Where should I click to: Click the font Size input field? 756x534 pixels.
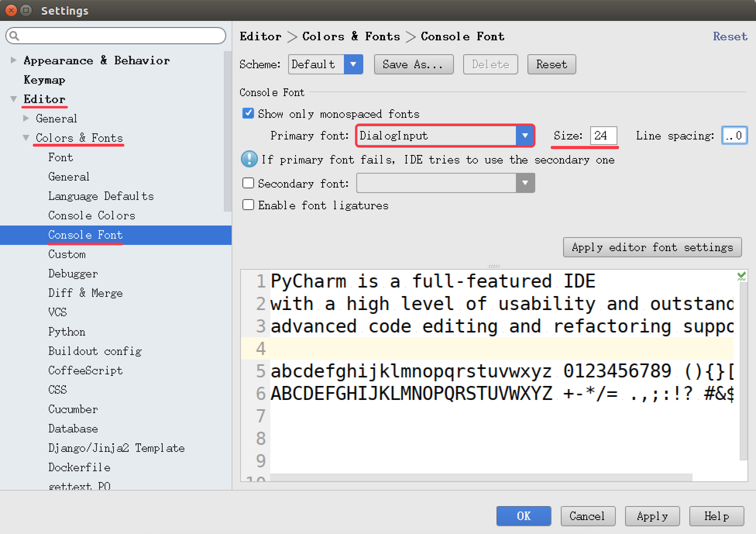602,135
